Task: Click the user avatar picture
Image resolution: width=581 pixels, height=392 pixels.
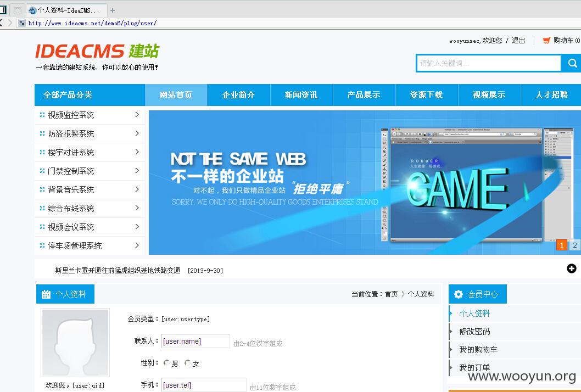Action: click(75, 343)
